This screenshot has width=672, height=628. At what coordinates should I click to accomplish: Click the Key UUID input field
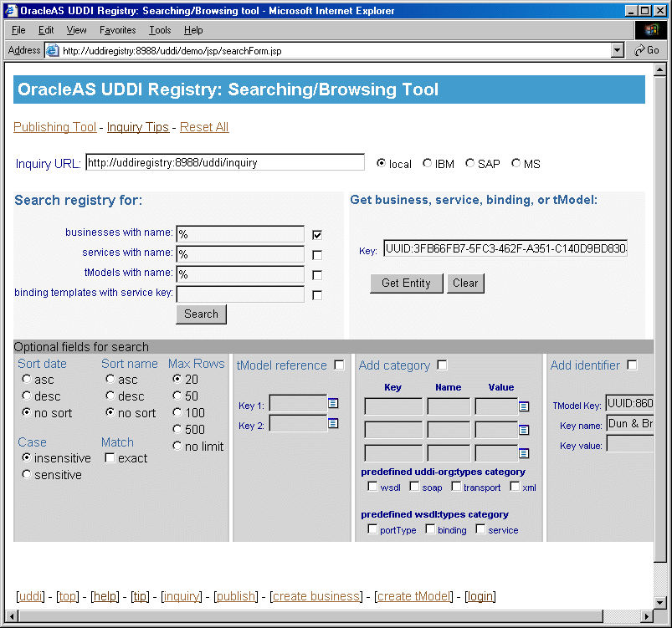(x=505, y=248)
